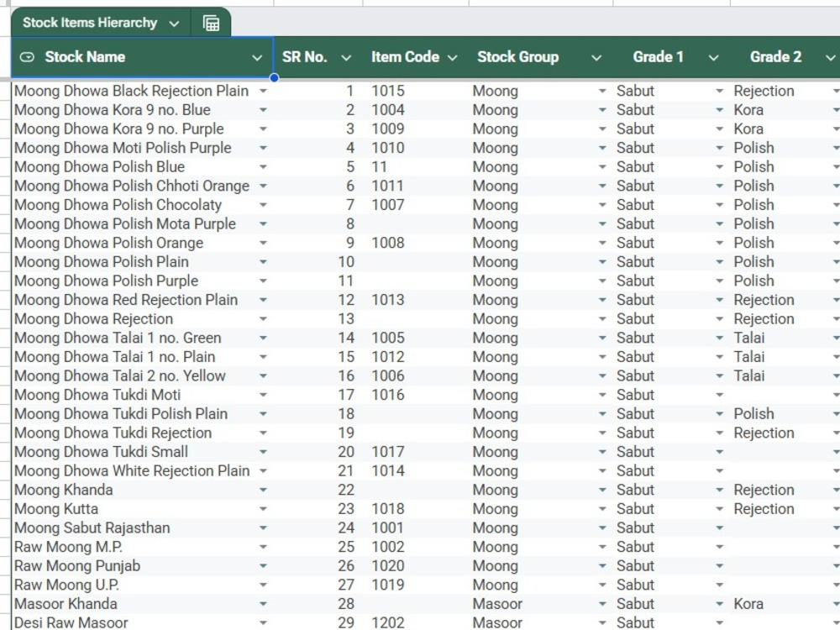
Task: Expand Stock Group dropdown for Masoor Khanda row
Action: [602, 604]
